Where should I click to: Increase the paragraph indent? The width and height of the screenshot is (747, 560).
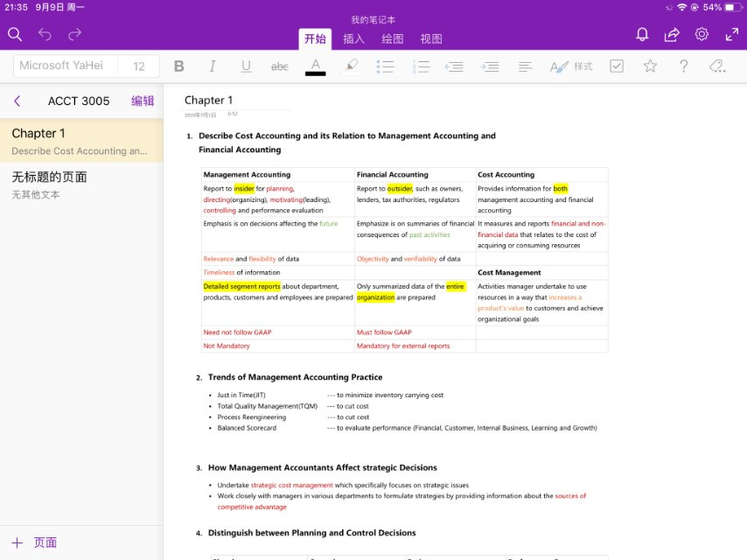[x=490, y=66]
